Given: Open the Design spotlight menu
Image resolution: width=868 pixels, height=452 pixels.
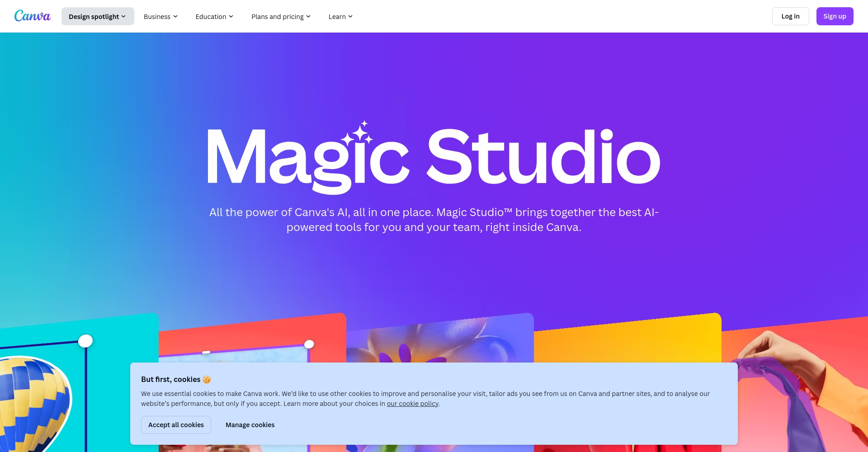Looking at the screenshot, I should (x=98, y=16).
